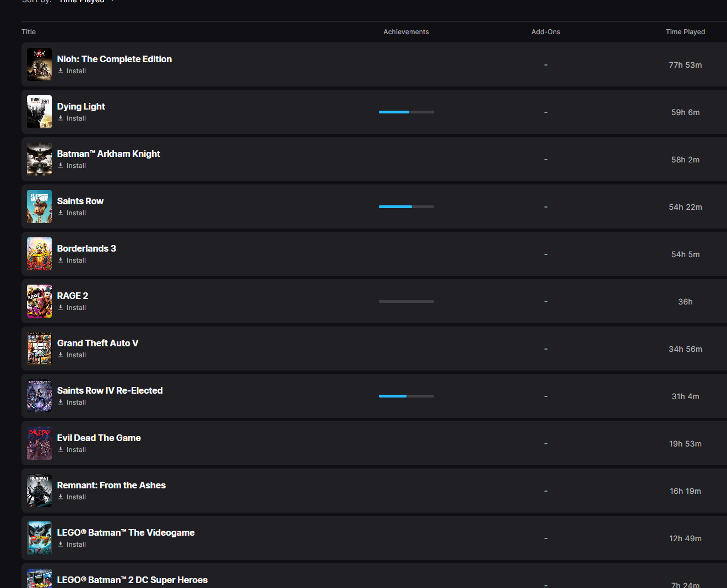The width and height of the screenshot is (727, 588).
Task: Click the Batman Arkham Knight title
Action: 108,154
